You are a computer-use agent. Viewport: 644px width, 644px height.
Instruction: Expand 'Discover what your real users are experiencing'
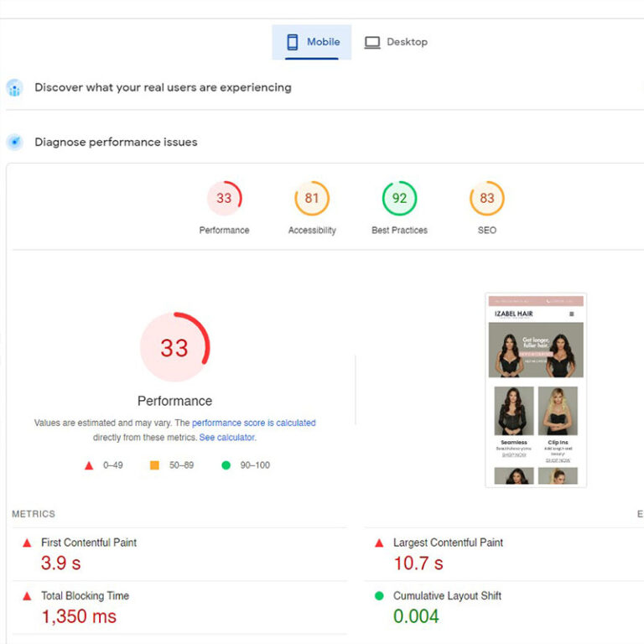pyautogui.click(x=163, y=87)
